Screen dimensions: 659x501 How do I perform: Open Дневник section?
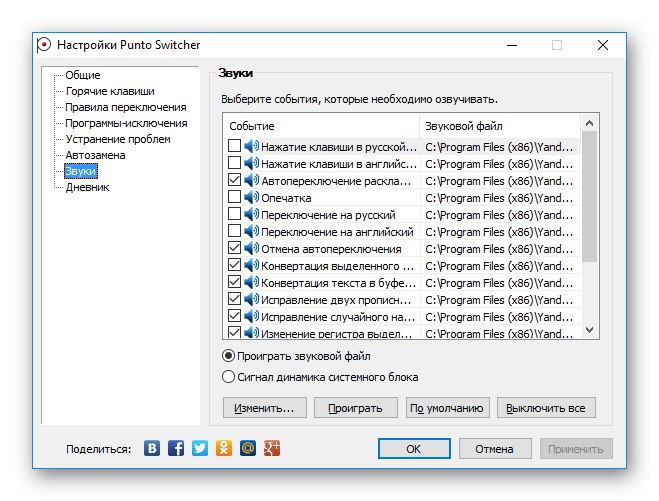87,187
